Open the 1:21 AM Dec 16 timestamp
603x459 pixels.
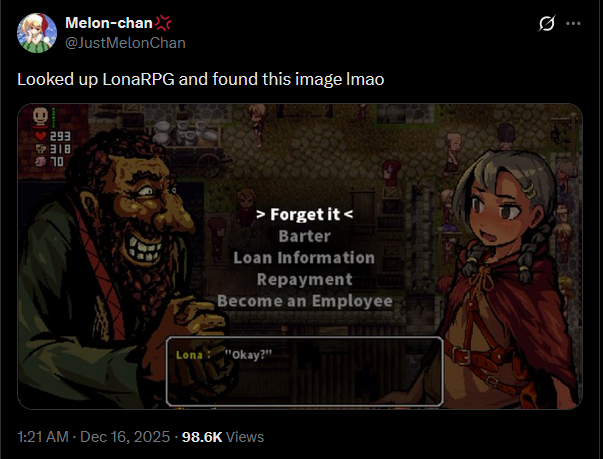[x=93, y=437]
